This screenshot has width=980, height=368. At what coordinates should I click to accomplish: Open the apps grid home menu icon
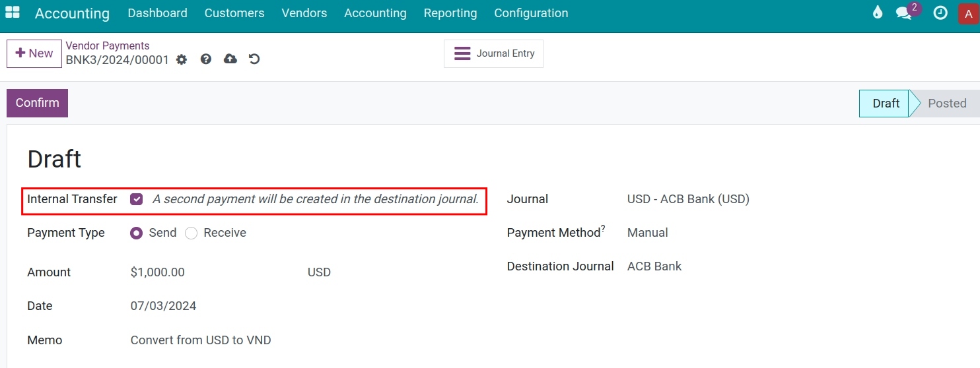(x=12, y=13)
